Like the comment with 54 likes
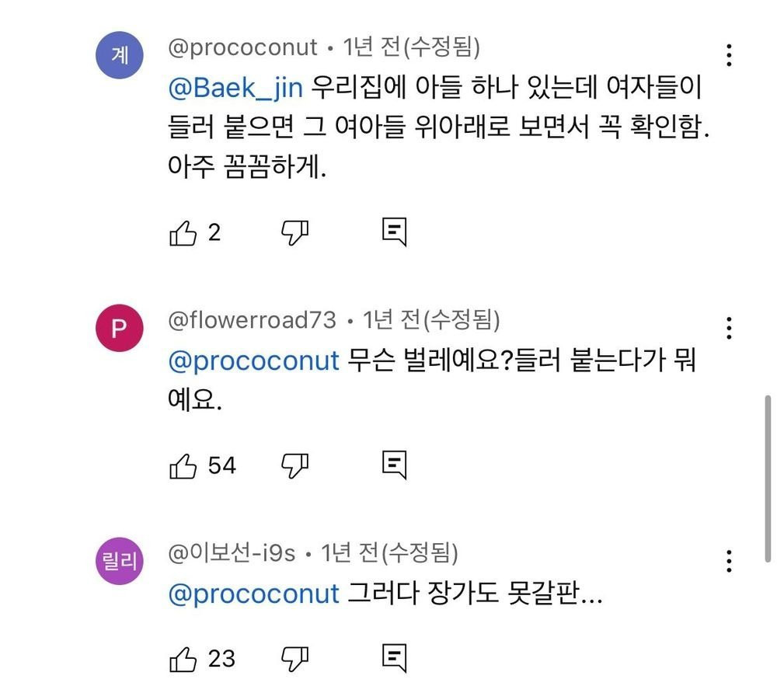The height and width of the screenshot is (700, 777). click(x=183, y=465)
